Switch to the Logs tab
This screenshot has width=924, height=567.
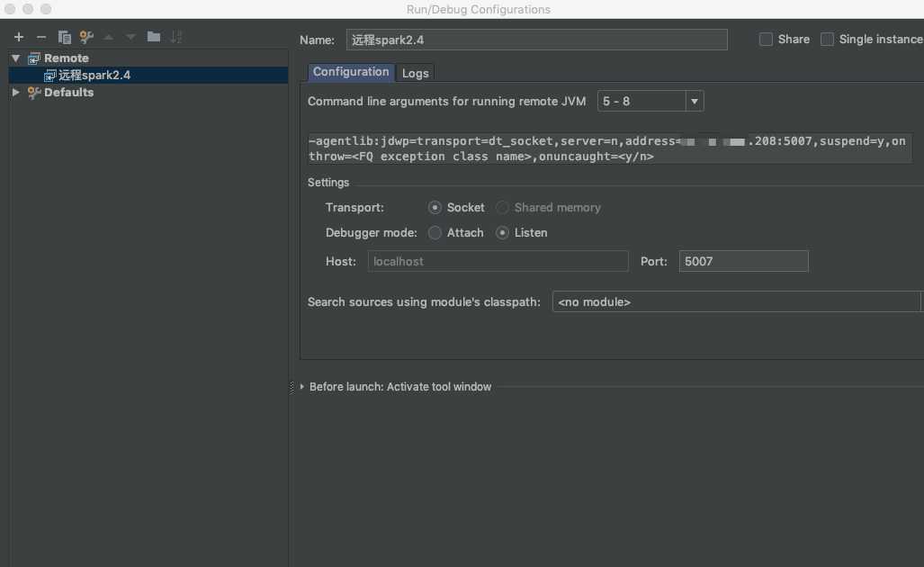(416, 73)
